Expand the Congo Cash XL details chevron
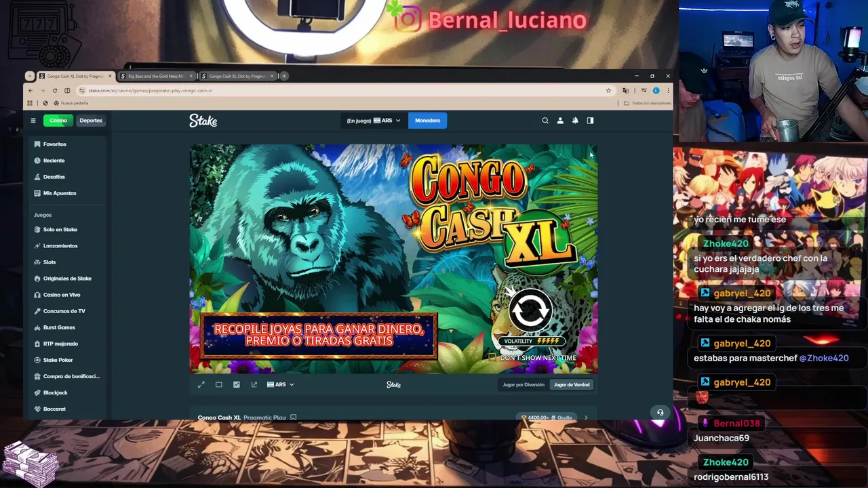 (x=586, y=418)
